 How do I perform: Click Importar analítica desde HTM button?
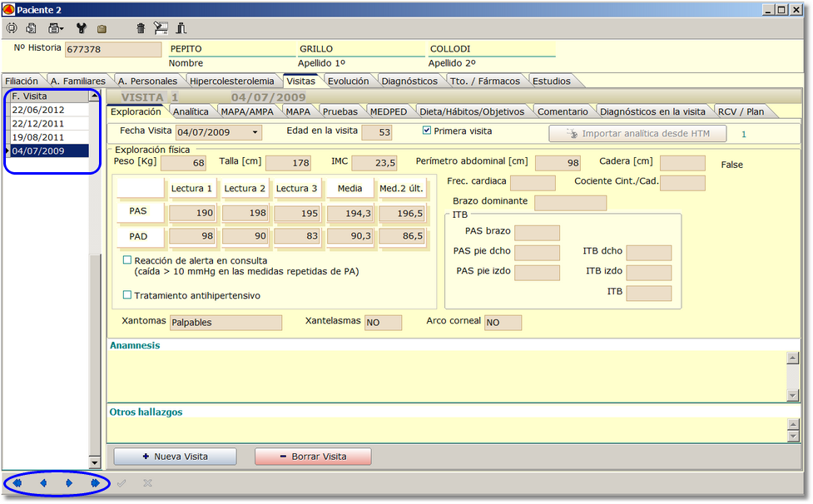click(x=637, y=134)
